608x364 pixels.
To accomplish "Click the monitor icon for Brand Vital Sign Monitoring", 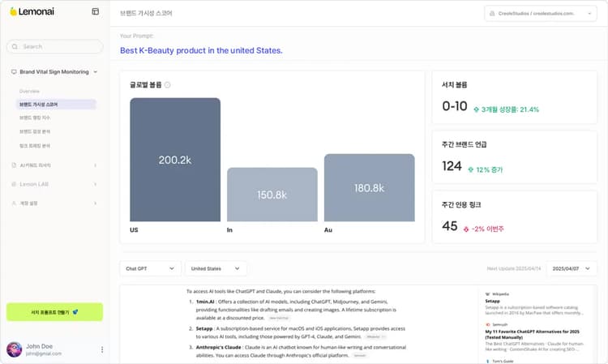I will point(14,72).
